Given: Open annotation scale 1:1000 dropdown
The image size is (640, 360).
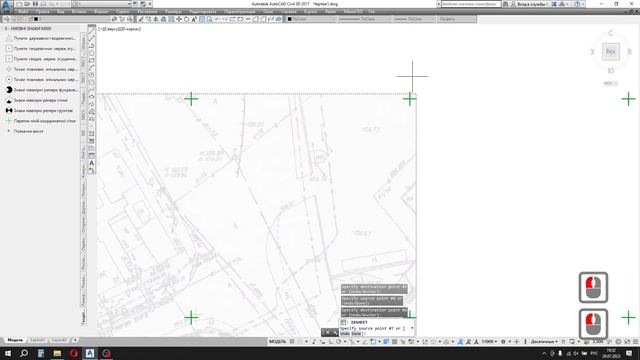Looking at the screenshot, I should click(x=489, y=342).
